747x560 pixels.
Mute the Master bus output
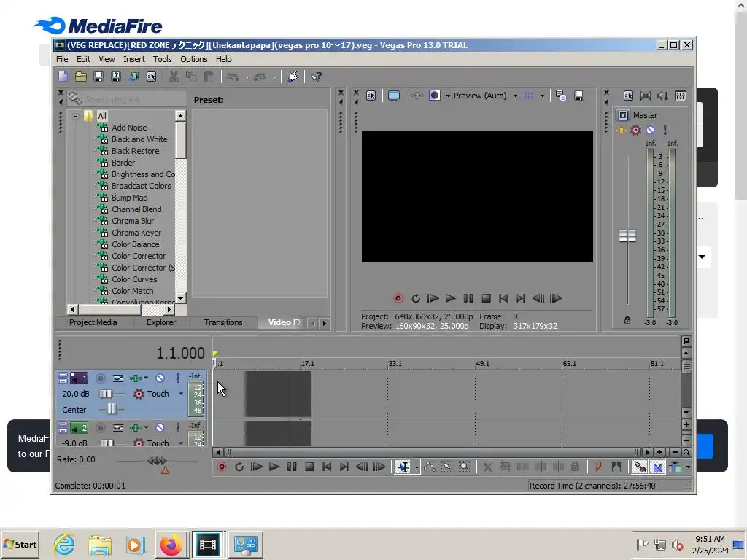(650, 130)
